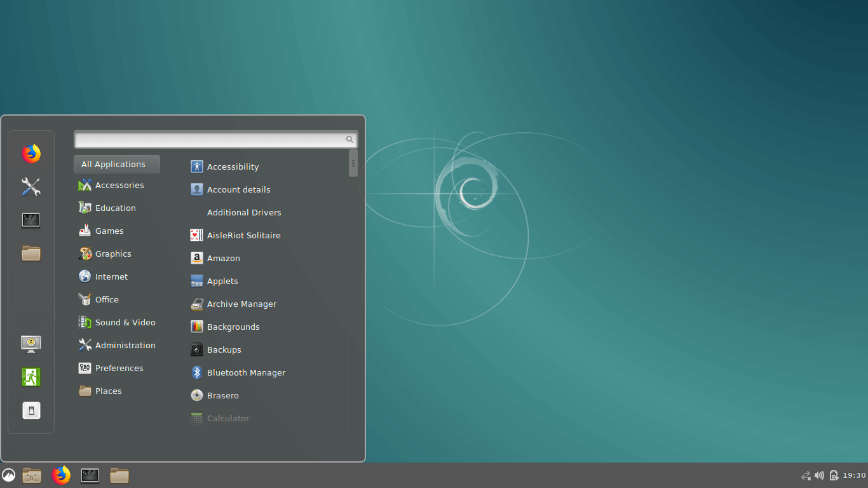Open System Settings wrench icon in favorites
Screen dimensions: 868x488
31,187
